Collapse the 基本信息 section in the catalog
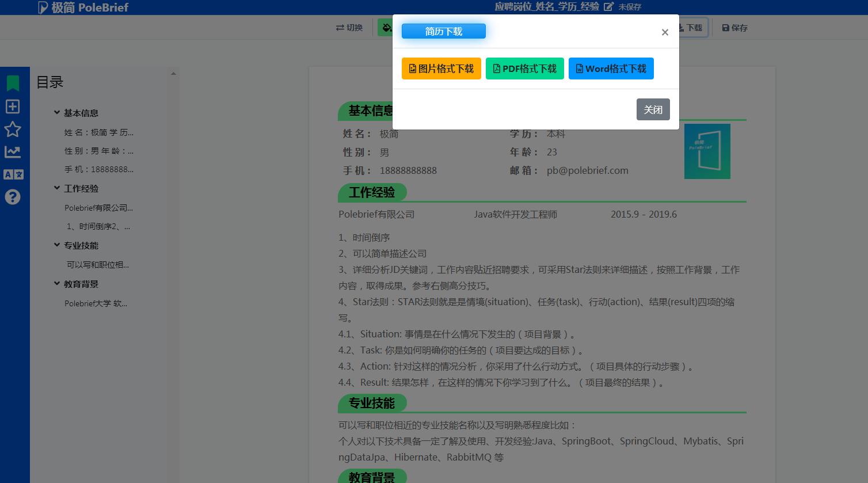 (56, 113)
